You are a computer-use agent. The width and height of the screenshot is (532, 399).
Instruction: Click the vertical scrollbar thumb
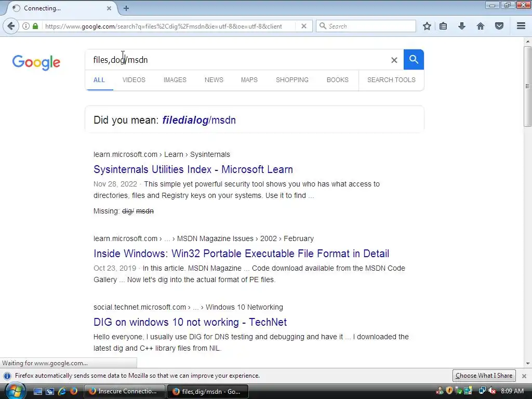pos(527,87)
